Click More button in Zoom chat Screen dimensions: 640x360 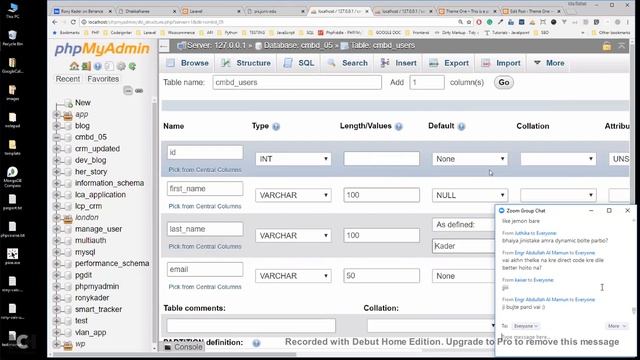click(x=616, y=326)
